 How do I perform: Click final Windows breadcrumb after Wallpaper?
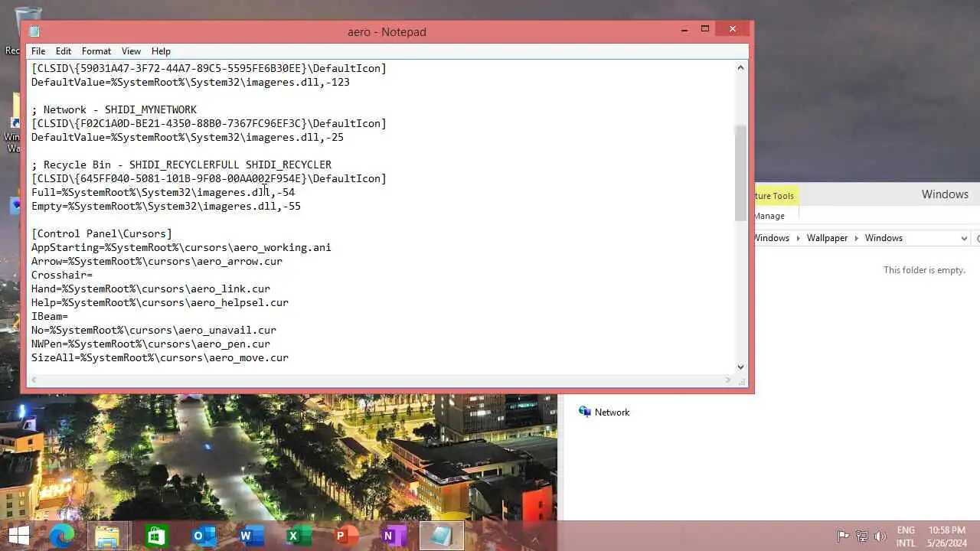(x=884, y=238)
